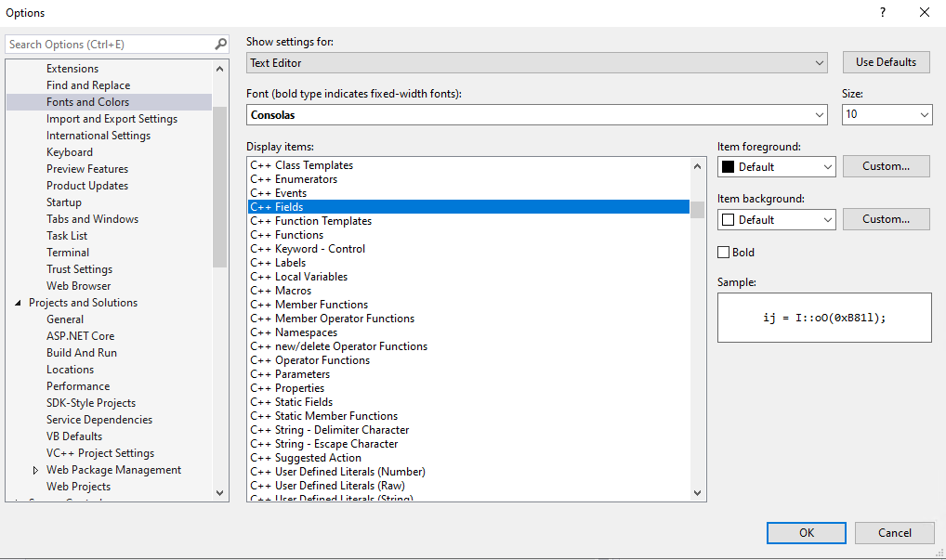Image resolution: width=946 pixels, height=560 pixels.
Task: Select Startup in the options tree
Action: (63, 202)
